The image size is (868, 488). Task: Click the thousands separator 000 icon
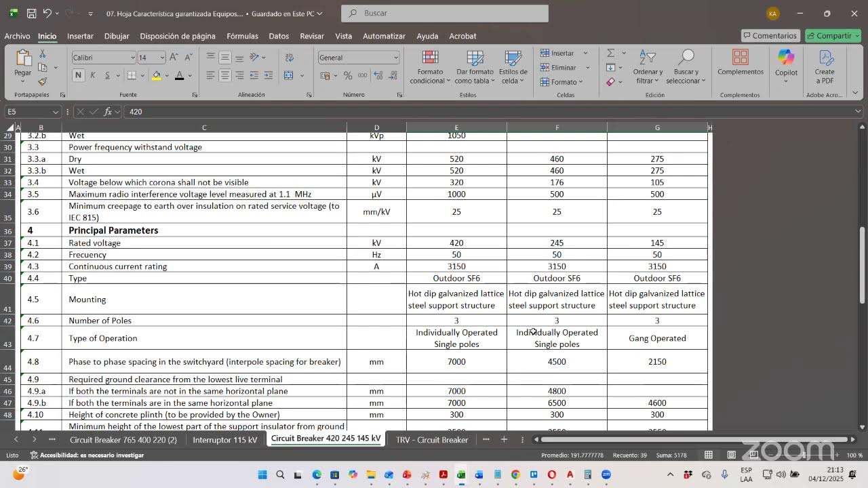(x=362, y=75)
